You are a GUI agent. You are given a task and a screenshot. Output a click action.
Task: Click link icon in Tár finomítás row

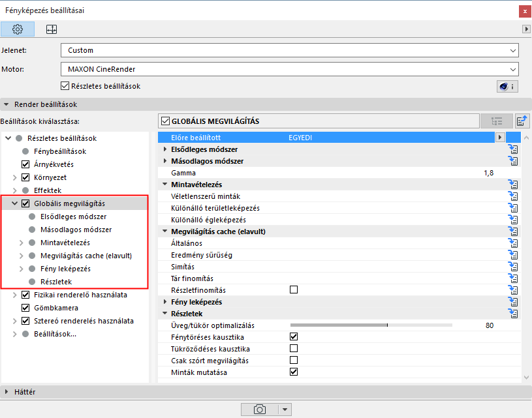(x=513, y=278)
